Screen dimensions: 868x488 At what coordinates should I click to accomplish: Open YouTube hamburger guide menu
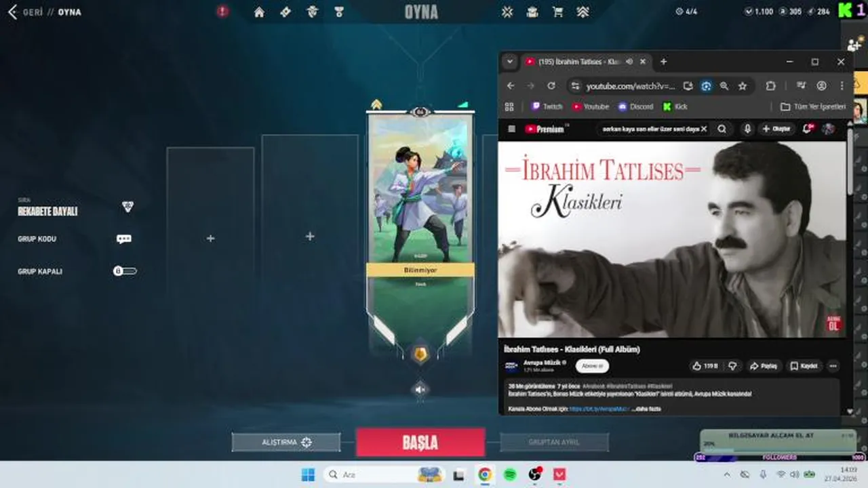(x=511, y=129)
